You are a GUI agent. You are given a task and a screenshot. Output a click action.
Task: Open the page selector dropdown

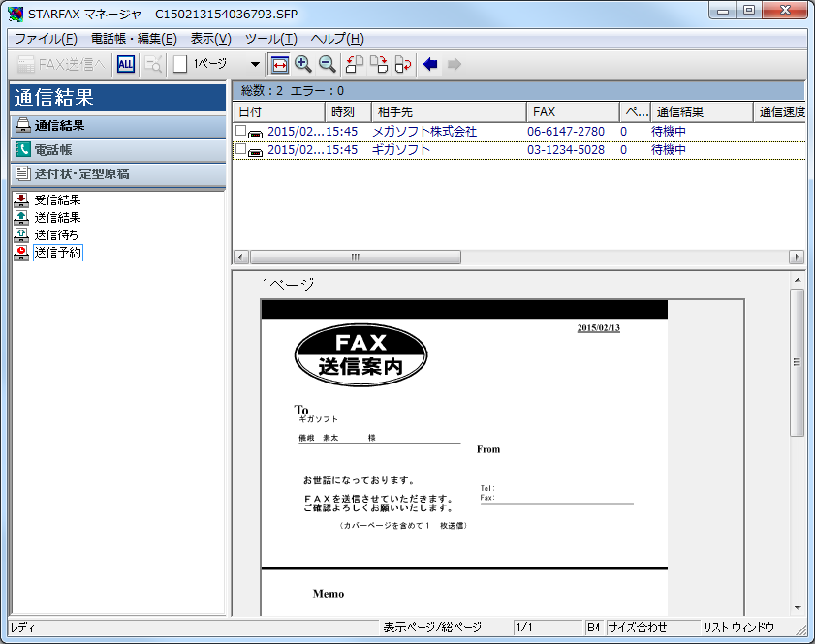point(255,65)
